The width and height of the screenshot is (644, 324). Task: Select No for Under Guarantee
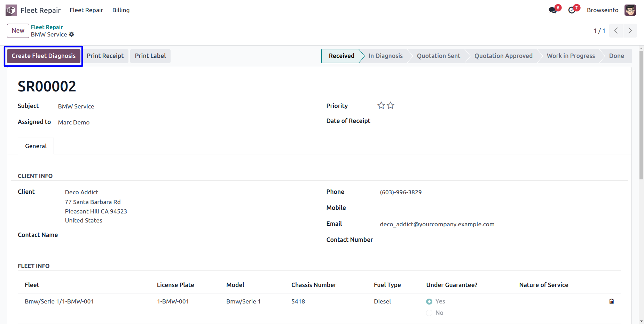(x=429, y=313)
